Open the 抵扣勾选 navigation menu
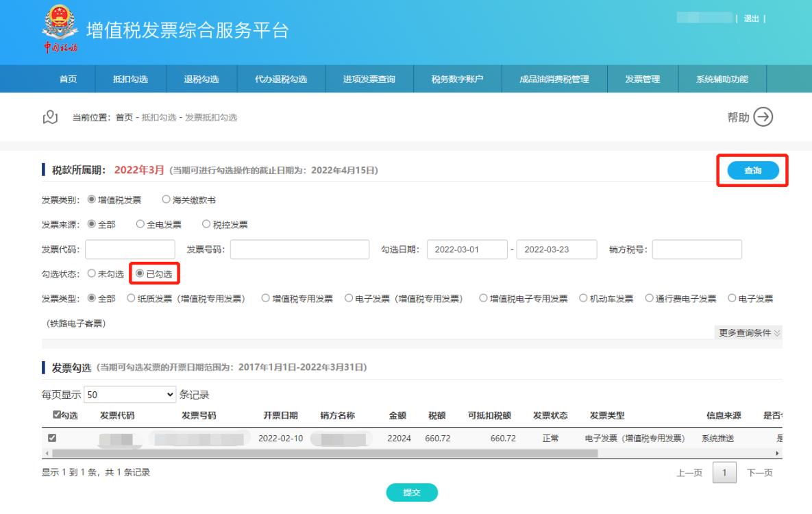 tap(130, 79)
